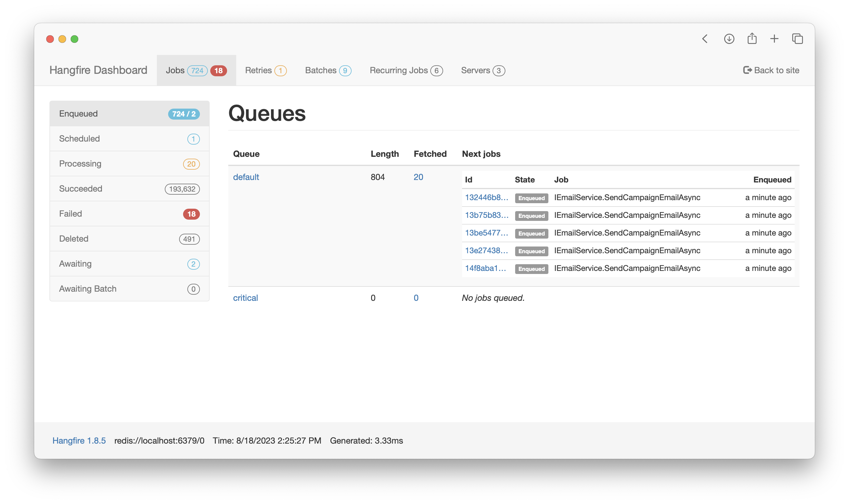Minimize window with yellow traffic light

62,39
